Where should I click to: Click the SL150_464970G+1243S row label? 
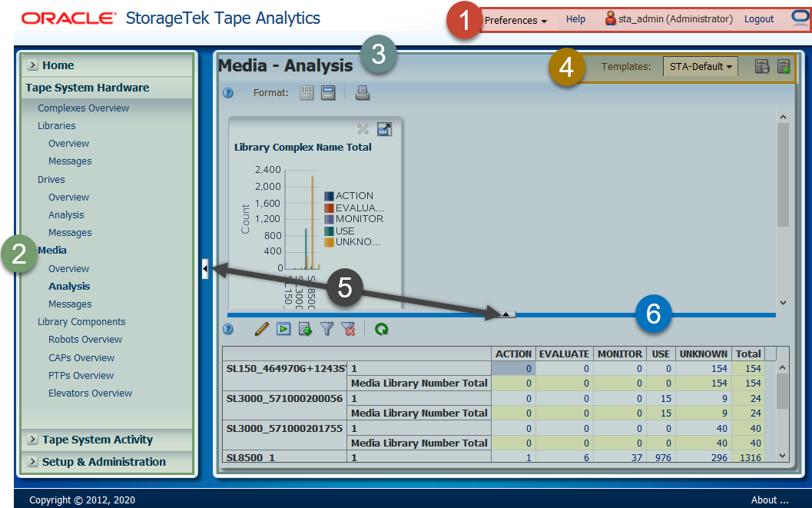285,368
